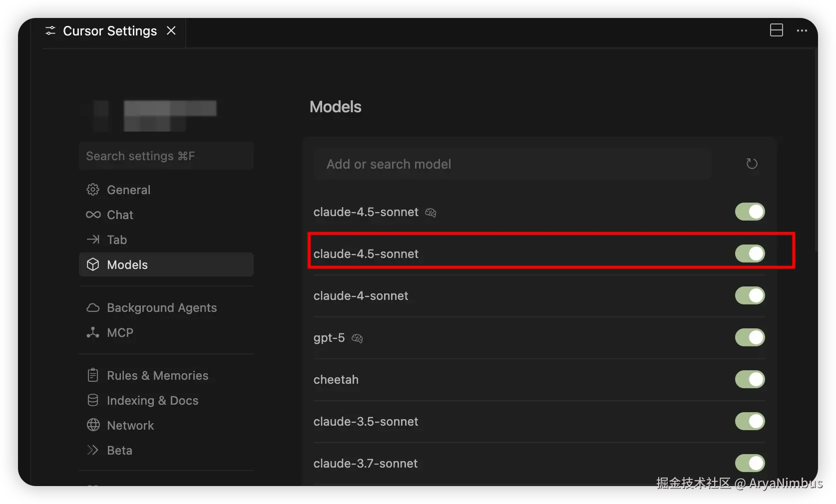Click the Rules & Memories clipboard icon
The width and height of the screenshot is (836, 504).
click(93, 375)
